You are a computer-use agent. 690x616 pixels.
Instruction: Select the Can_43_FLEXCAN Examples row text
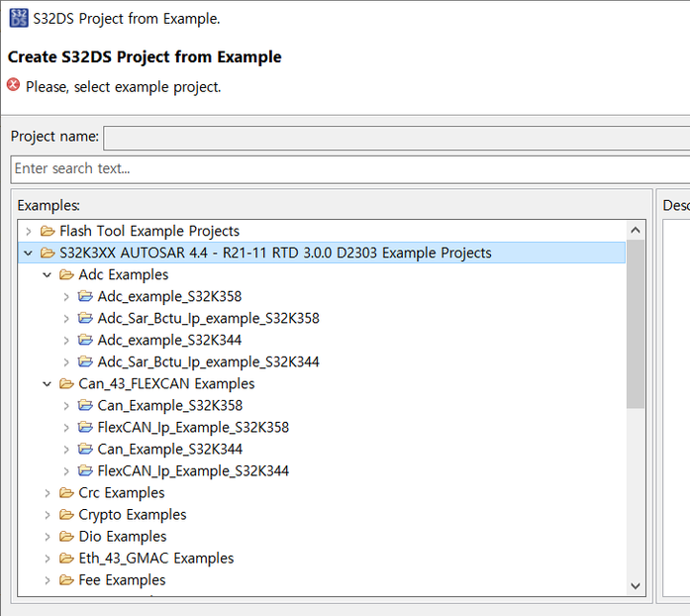point(166,383)
